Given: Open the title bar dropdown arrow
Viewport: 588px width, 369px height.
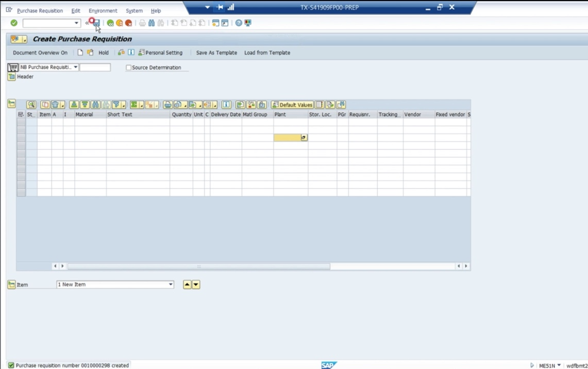Looking at the screenshot, I should tap(207, 7).
